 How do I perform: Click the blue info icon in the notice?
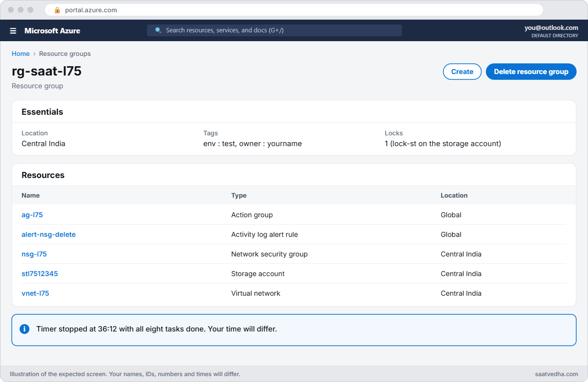tap(24, 329)
